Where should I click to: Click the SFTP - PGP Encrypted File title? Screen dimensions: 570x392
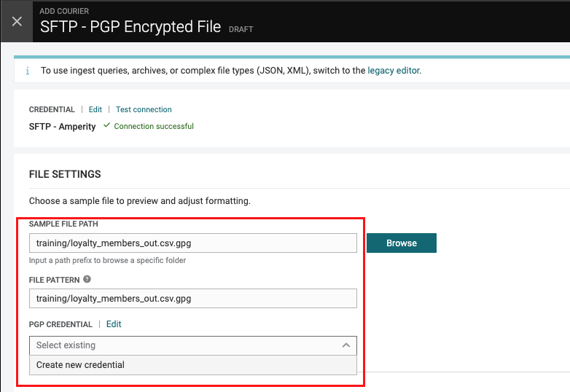pos(130,28)
